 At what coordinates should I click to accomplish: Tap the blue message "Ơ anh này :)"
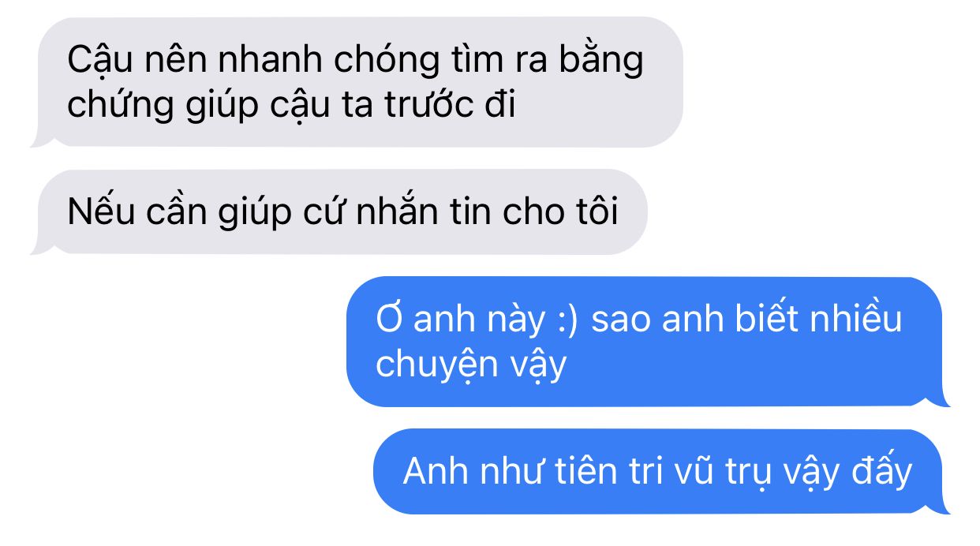648,342
